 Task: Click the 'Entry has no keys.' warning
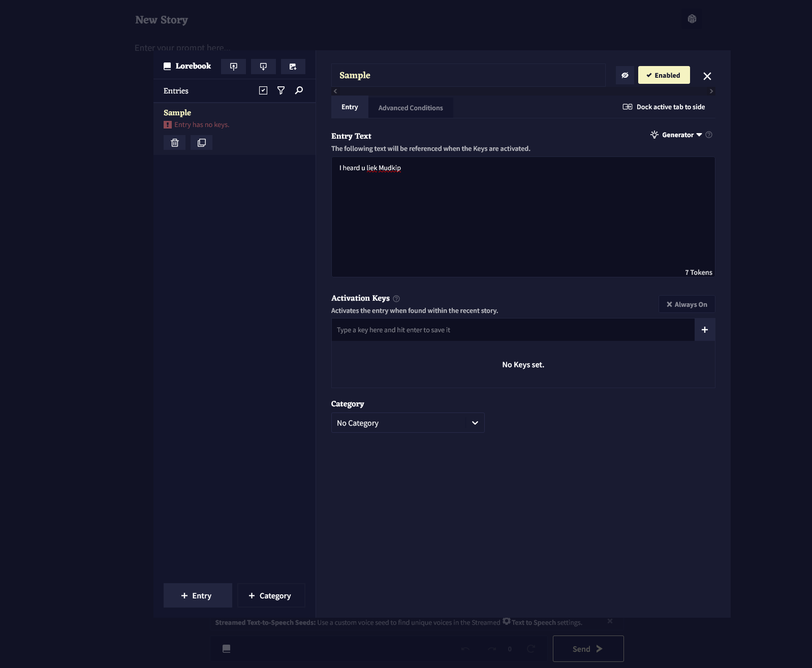197,124
